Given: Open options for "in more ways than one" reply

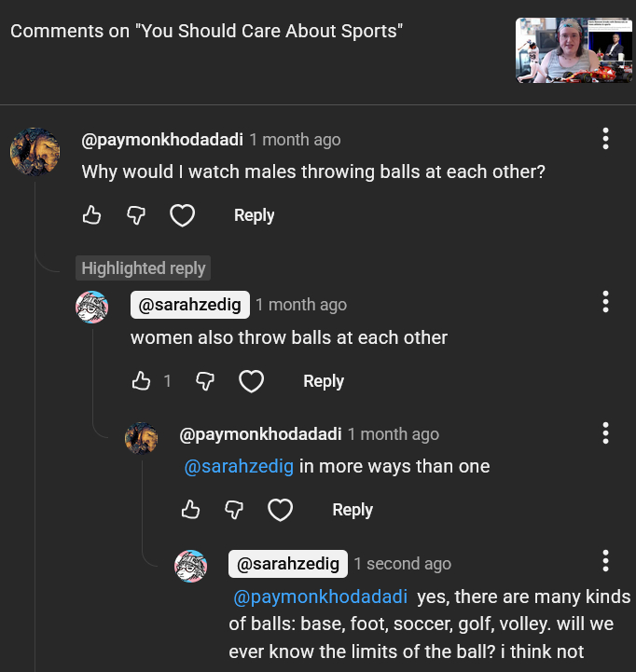Looking at the screenshot, I should point(605,433).
